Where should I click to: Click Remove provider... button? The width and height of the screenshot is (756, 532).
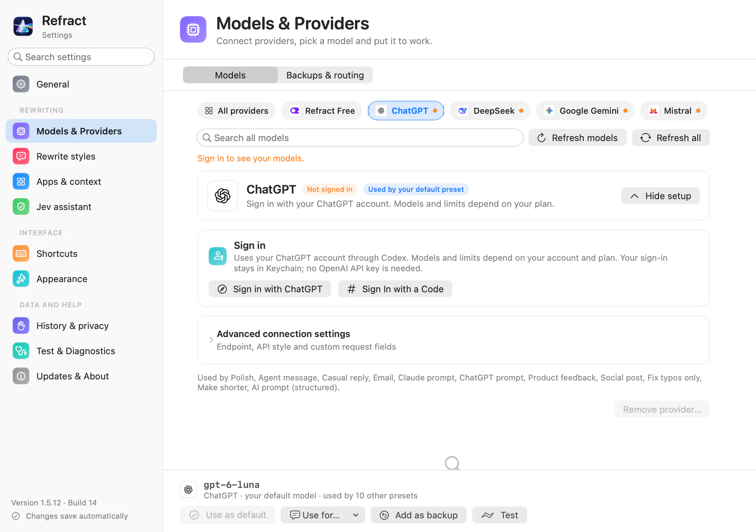[662, 409]
